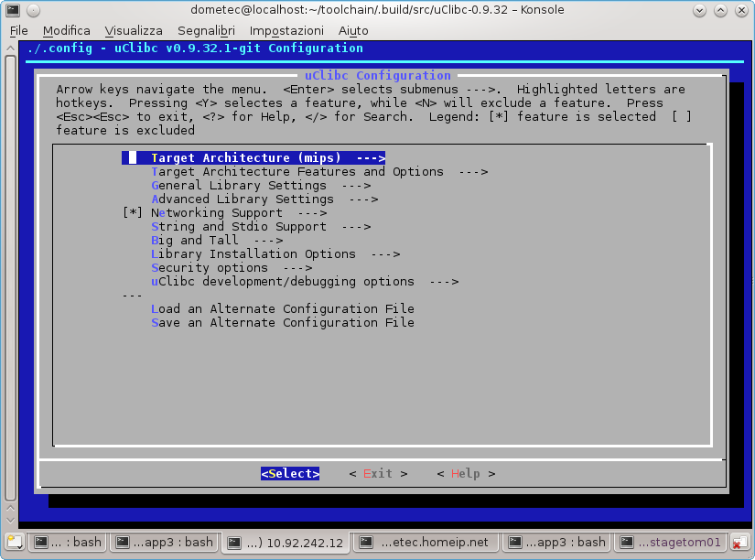
Task: Toggle the Networking Support checkbox
Action: [x=133, y=213]
